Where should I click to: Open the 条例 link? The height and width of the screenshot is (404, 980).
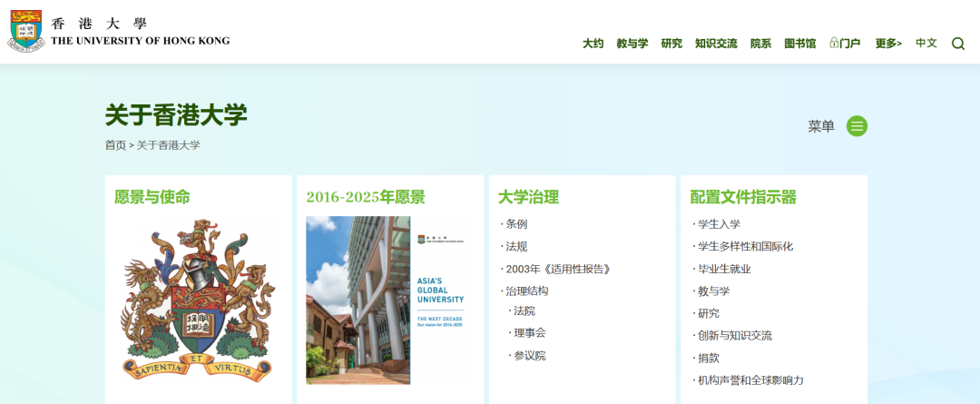point(516,224)
